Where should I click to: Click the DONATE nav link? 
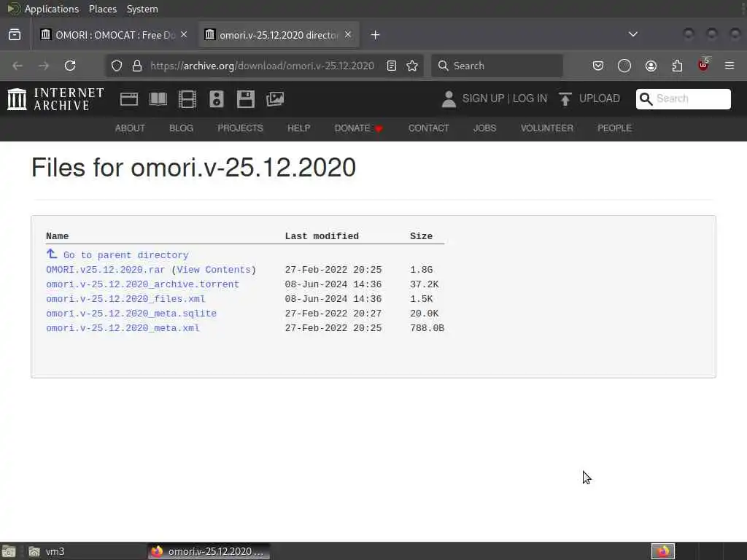click(x=359, y=128)
